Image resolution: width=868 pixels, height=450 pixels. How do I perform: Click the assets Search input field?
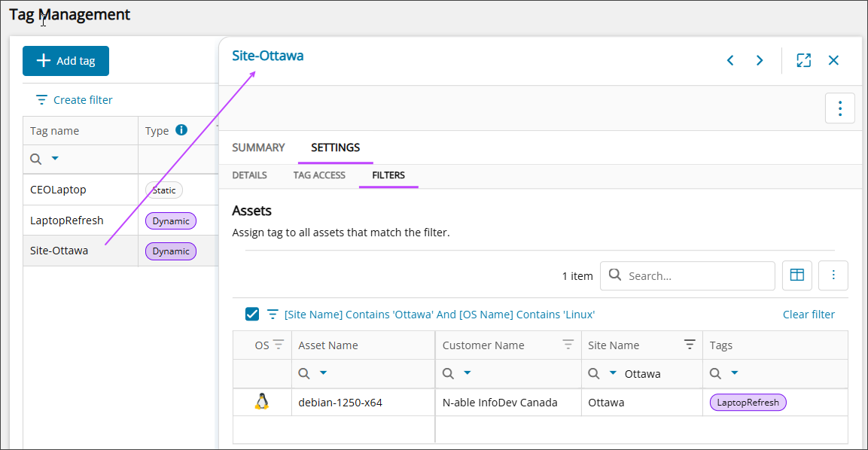pyautogui.click(x=696, y=276)
